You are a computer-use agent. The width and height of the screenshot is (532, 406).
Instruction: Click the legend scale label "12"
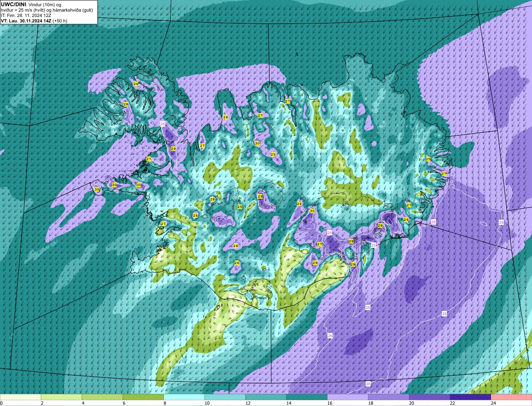[247, 403]
